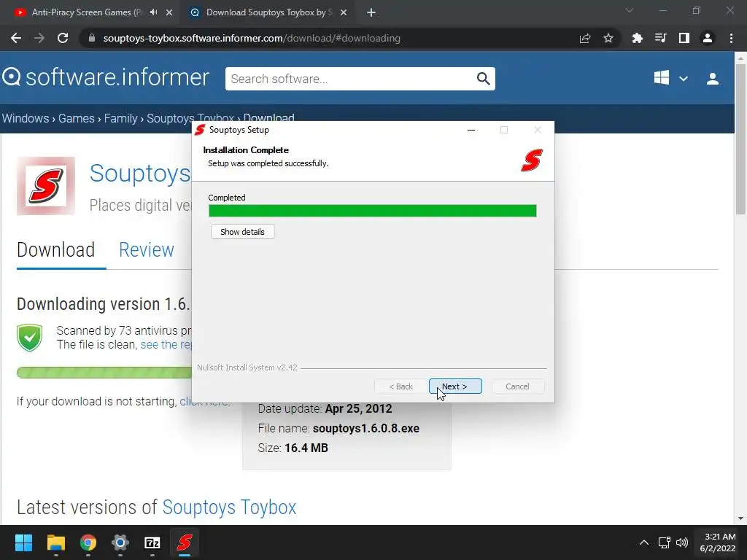Open Settings gear from taskbar
This screenshot has width=747, height=560.
[x=120, y=542]
